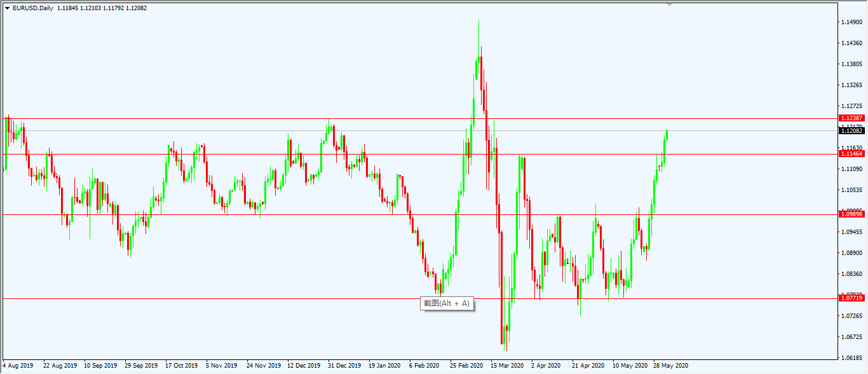Click the 24 Nov 2019 date label

(x=263, y=366)
